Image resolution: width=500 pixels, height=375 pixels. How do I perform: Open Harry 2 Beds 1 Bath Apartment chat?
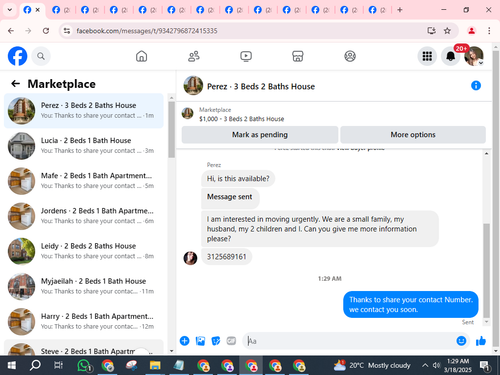coord(84,321)
